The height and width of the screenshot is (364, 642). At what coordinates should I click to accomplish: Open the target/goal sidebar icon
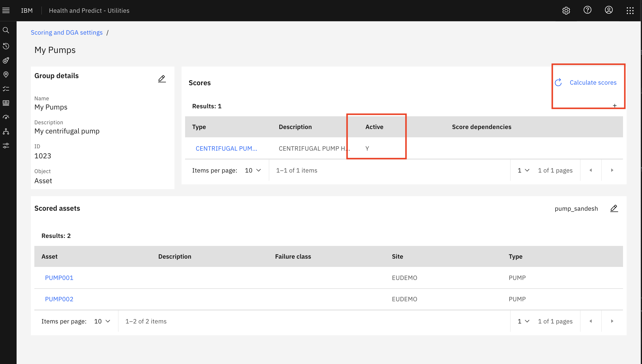click(x=6, y=60)
